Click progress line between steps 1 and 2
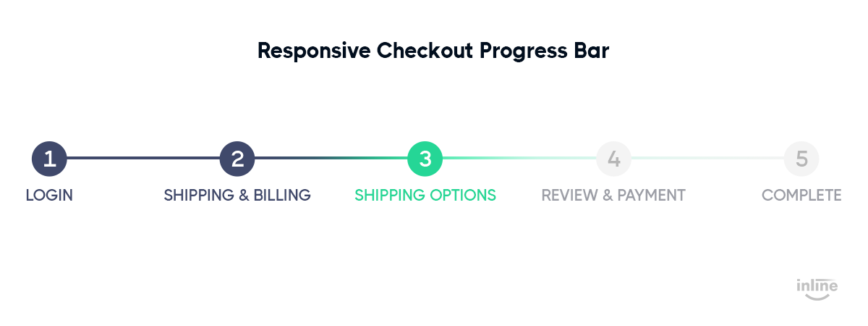This screenshot has width=868, height=326. coord(143,158)
